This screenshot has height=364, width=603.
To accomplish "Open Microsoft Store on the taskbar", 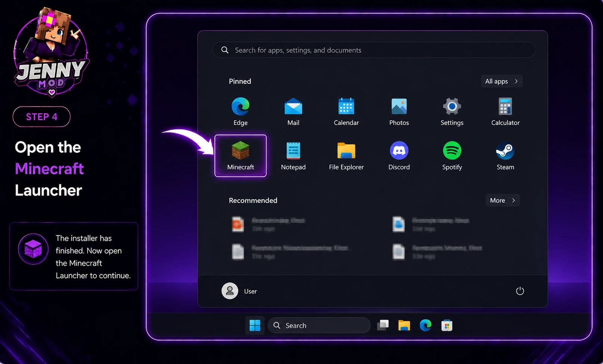I will (x=447, y=326).
